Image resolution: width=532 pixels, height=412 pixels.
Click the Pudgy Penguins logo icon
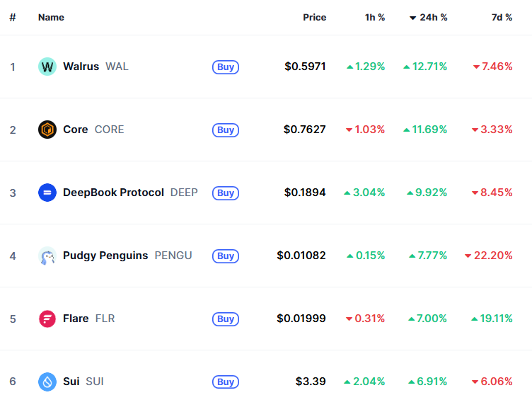(x=47, y=256)
